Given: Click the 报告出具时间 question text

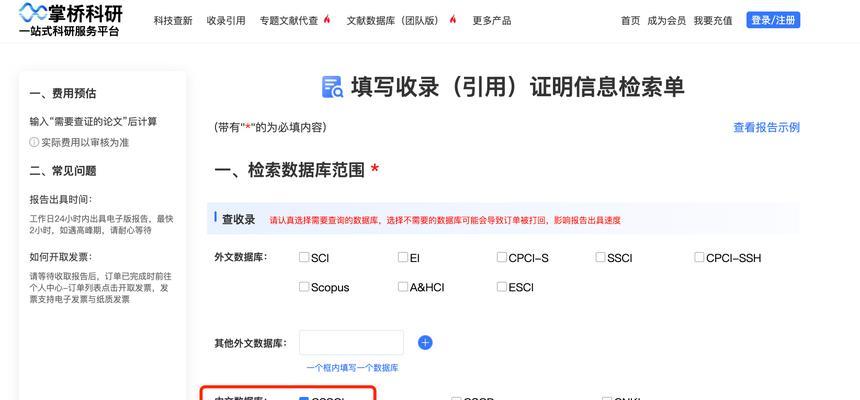Looking at the screenshot, I should click(x=60, y=199).
